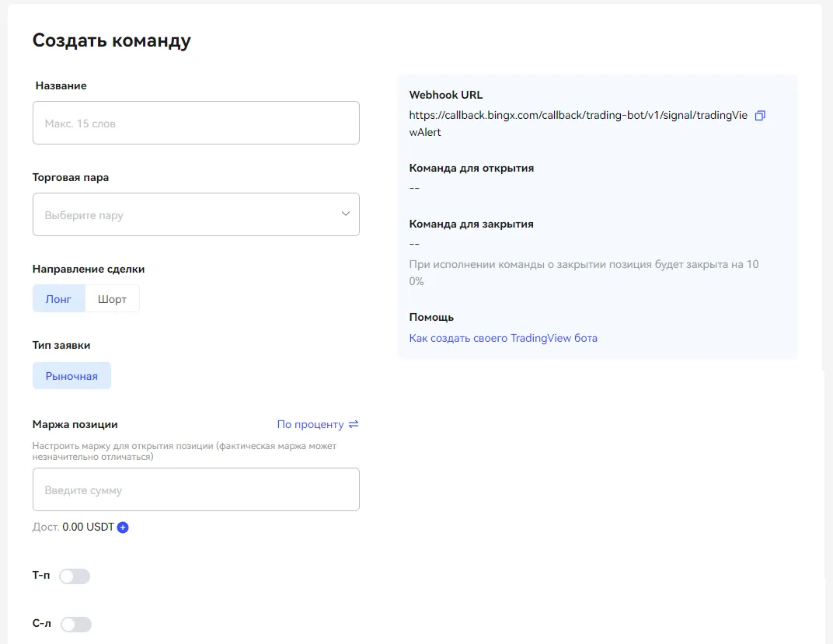Image resolution: width=833 pixels, height=644 pixels.
Task: Switch margin mode via По проценту
Action: (310, 424)
